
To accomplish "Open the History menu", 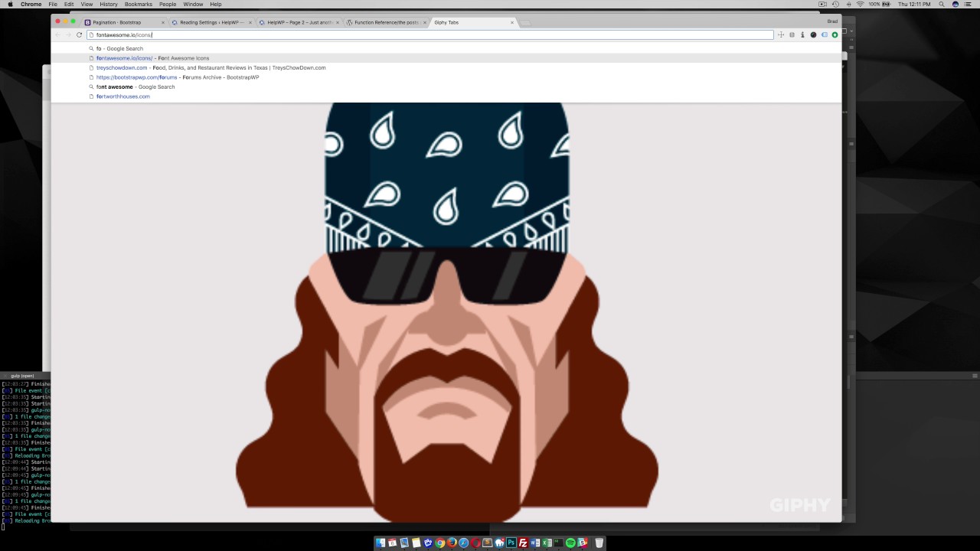I will pos(109,4).
